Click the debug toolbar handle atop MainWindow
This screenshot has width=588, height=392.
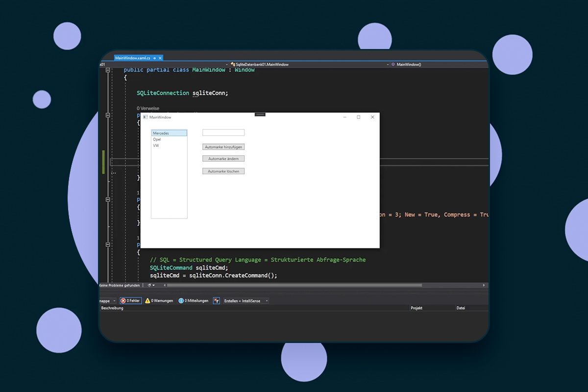(260, 114)
